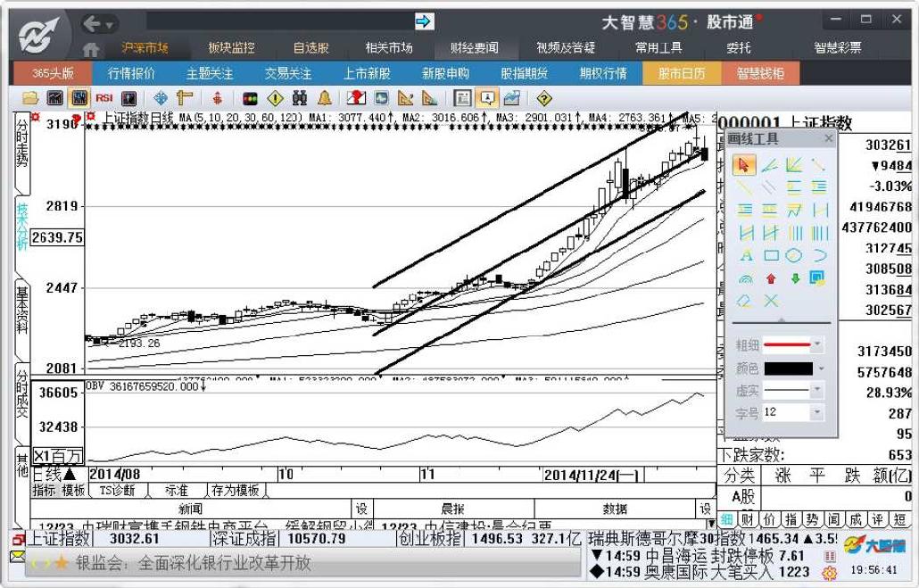This screenshot has width=919, height=588.
Task: Click the 数据 panel header
Action: click(x=615, y=509)
